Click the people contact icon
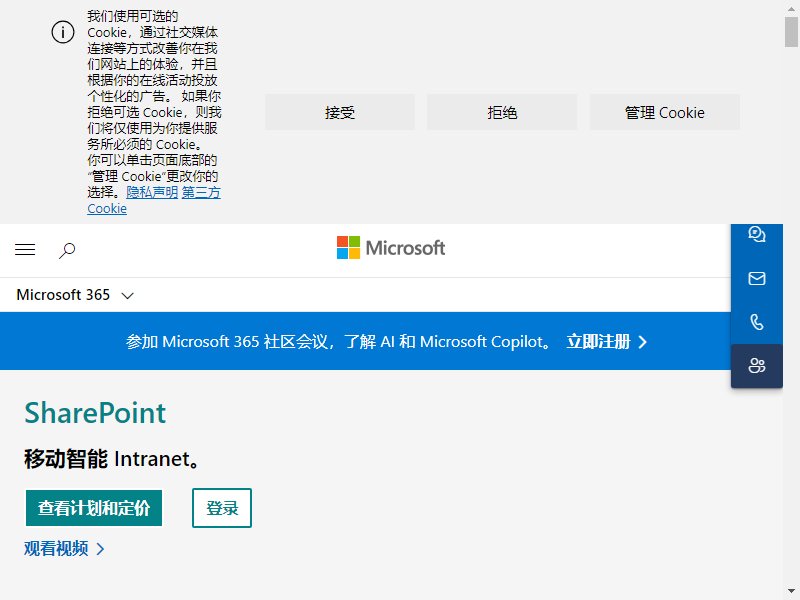The width and height of the screenshot is (800, 600). pos(757,365)
